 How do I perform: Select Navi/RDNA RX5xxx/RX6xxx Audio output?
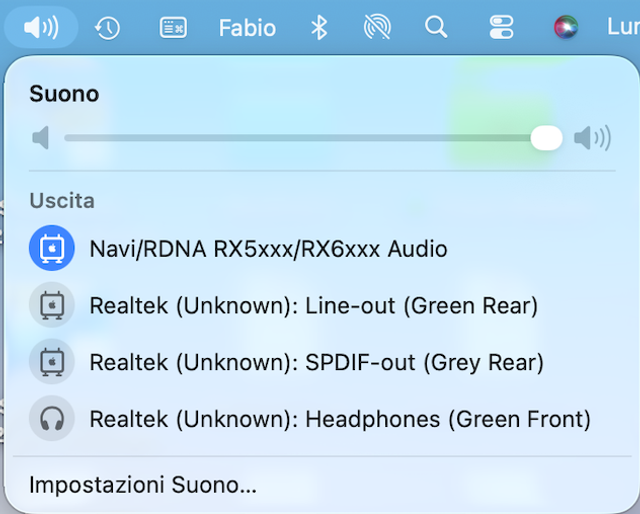pyautogui.click(x=322, y=248)
